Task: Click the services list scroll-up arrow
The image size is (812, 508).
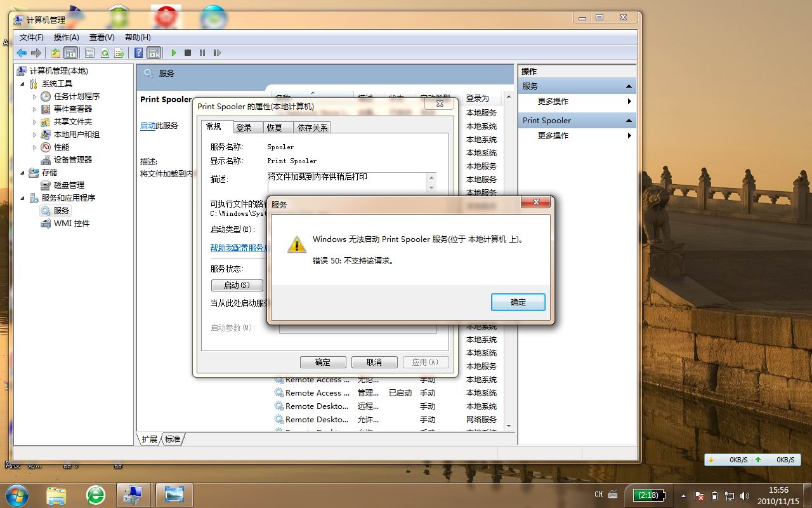Action: [508, 98]
